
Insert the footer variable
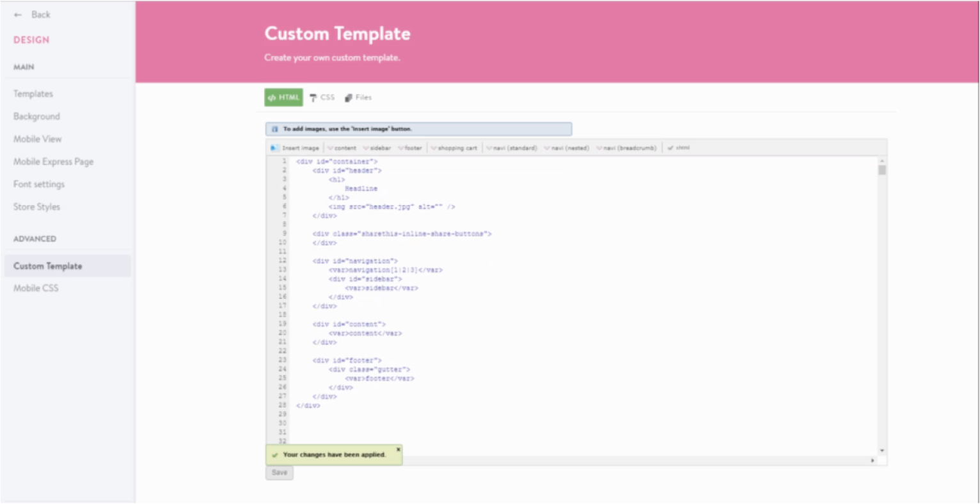410,148
